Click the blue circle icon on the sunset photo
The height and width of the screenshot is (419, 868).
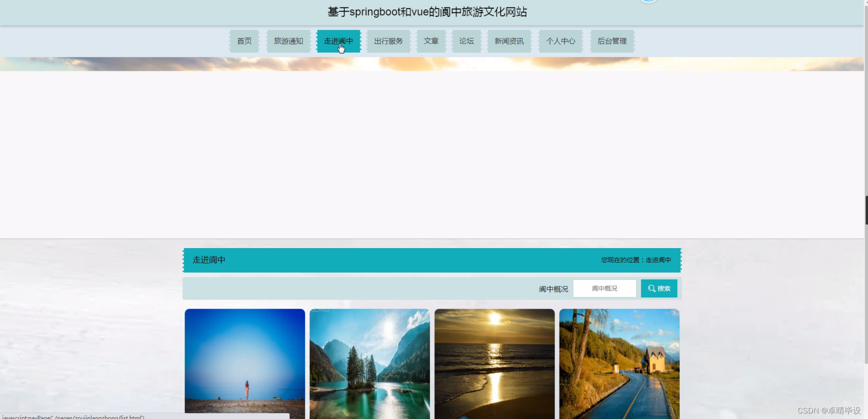coord(464,416)
